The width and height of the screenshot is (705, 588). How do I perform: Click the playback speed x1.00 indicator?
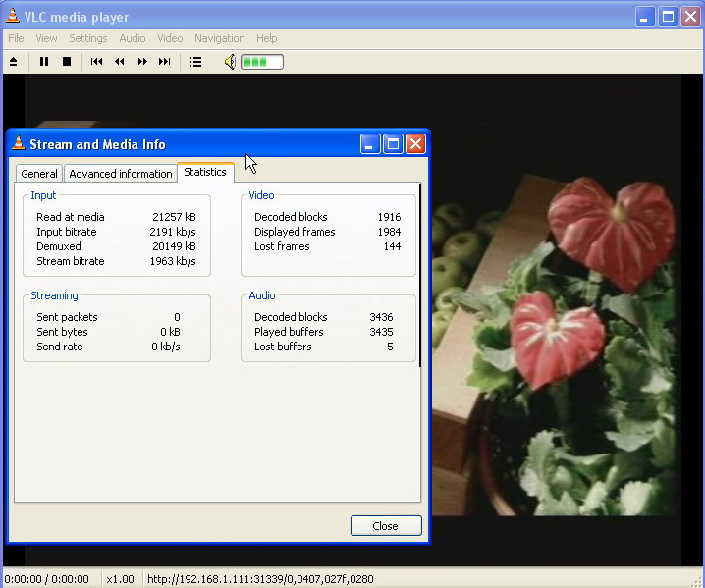[x=120, y=579]
